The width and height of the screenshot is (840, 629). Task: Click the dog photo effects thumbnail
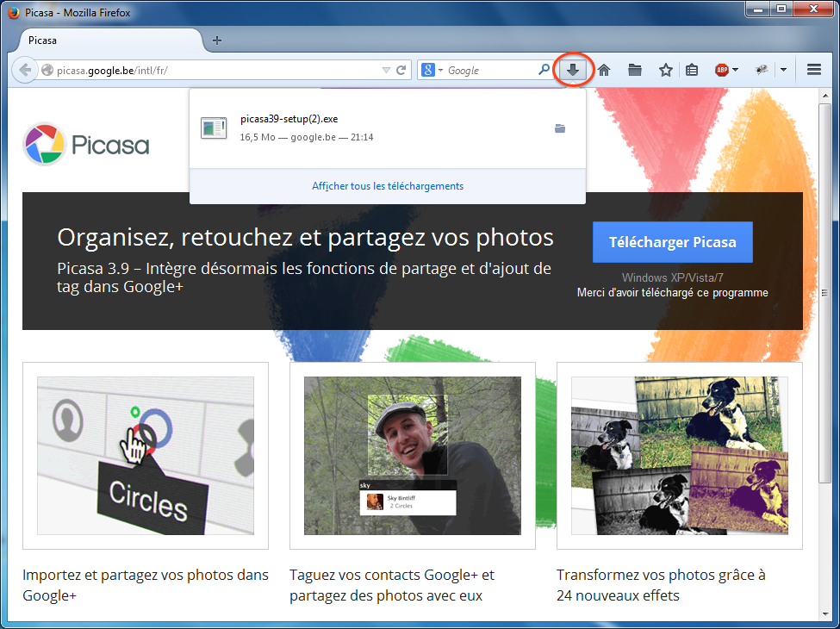coord(679,456)
